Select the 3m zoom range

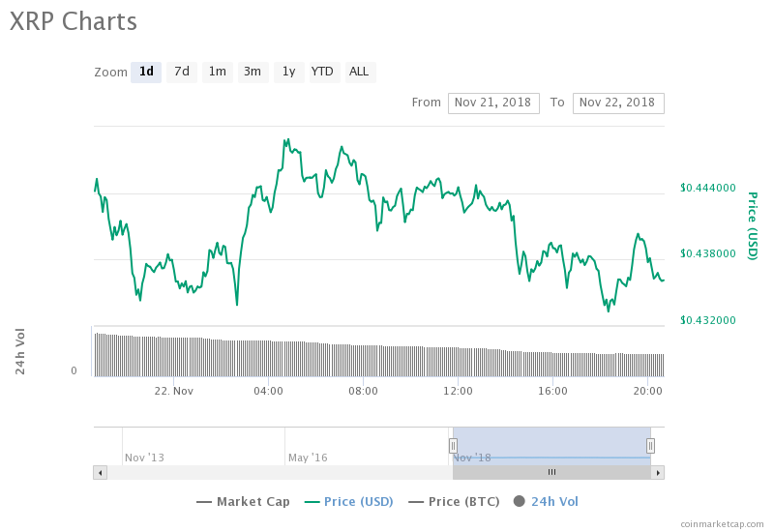pos(253,72)
